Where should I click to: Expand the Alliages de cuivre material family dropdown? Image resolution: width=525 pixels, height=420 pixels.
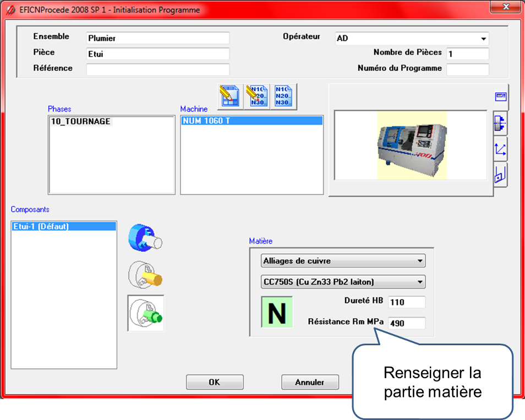(x=343, y=261)
